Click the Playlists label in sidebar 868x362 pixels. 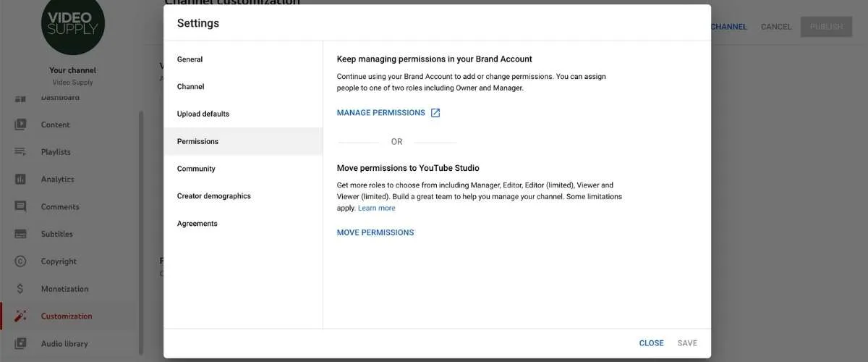click(56, 152)
